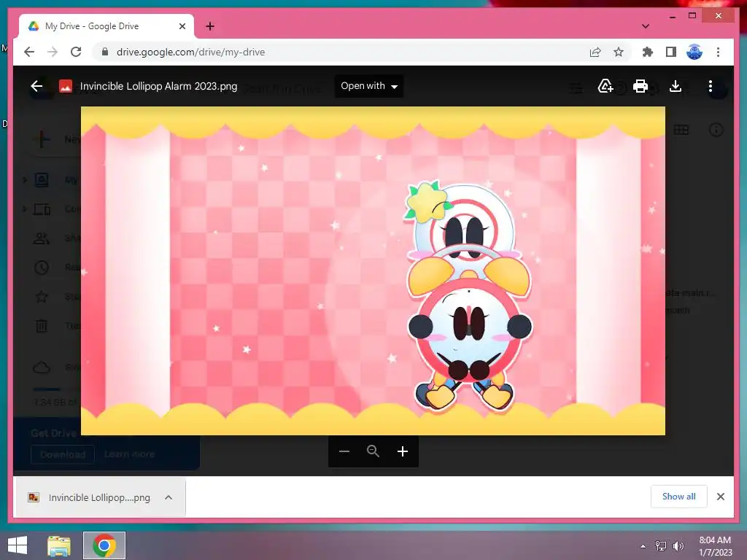Share this page icon in address bar

pyautogui.click(x=595, y=52)
